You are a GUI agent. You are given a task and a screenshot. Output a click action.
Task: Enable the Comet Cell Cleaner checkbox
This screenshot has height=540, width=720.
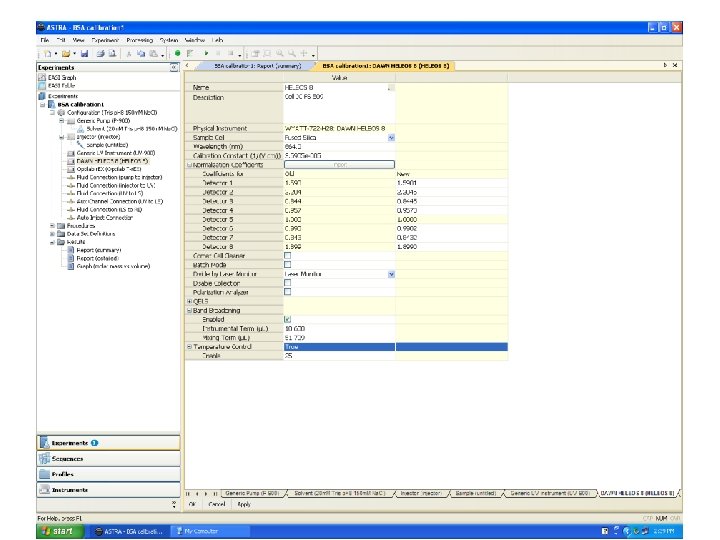[288, 255]
